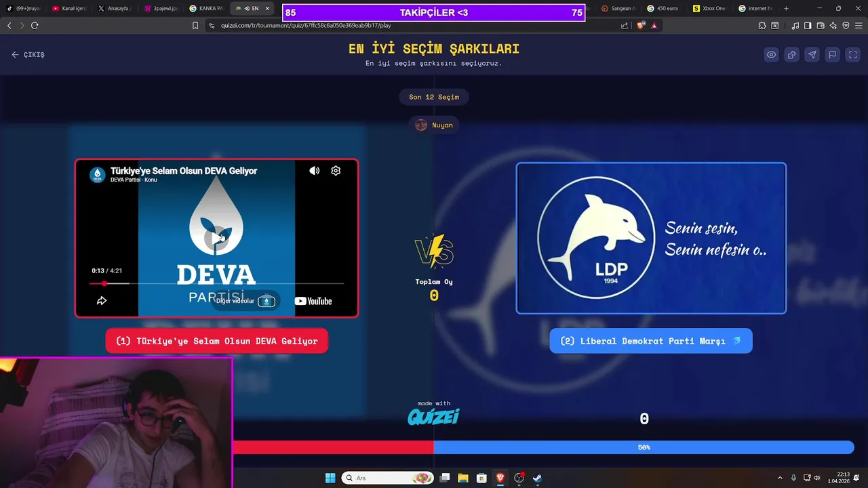This screenshot has width=868, height=488.
Task: Open the Windows Start menu
Action: tap(330, 478)
